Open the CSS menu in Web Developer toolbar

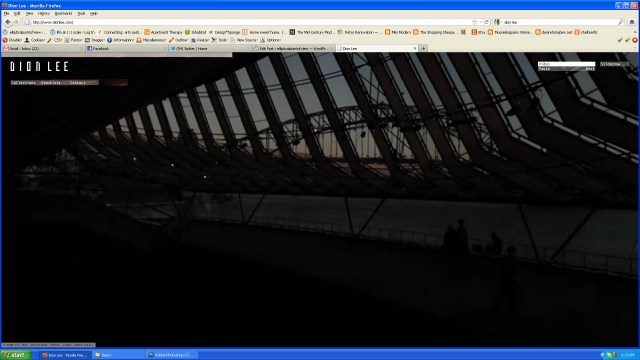pyautogui.click(x=55, y=40)
